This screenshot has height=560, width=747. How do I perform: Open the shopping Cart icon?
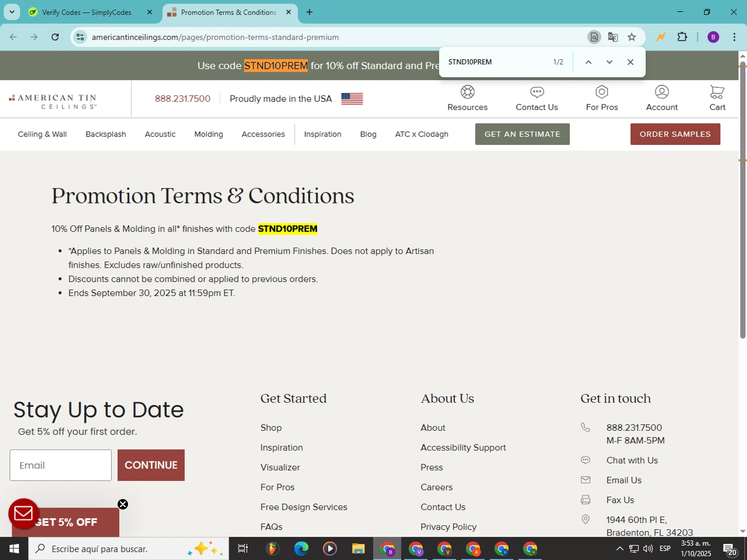click(x=717, y=92)
